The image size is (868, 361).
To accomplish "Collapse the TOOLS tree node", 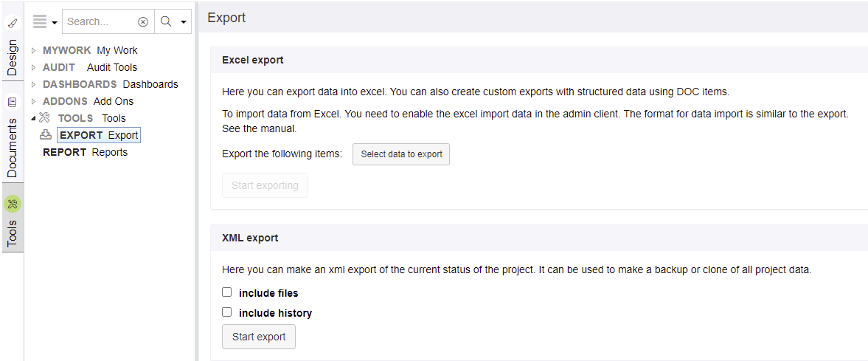I will pos(34,118).
